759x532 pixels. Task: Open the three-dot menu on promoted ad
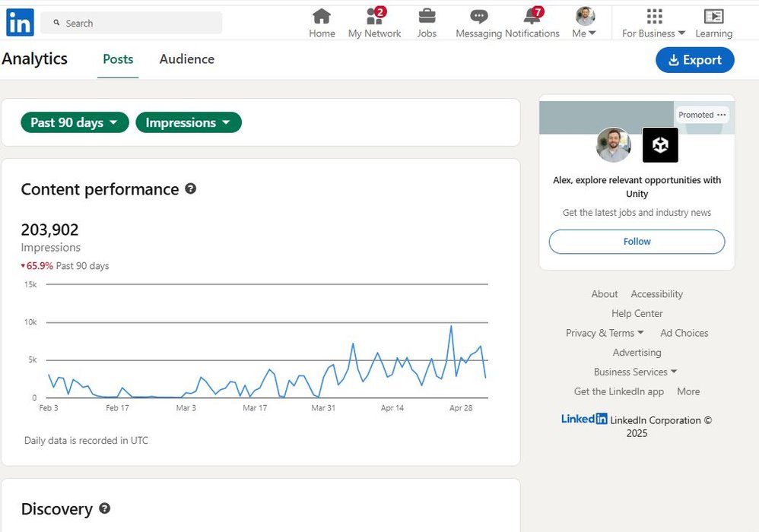coord(722,115)
